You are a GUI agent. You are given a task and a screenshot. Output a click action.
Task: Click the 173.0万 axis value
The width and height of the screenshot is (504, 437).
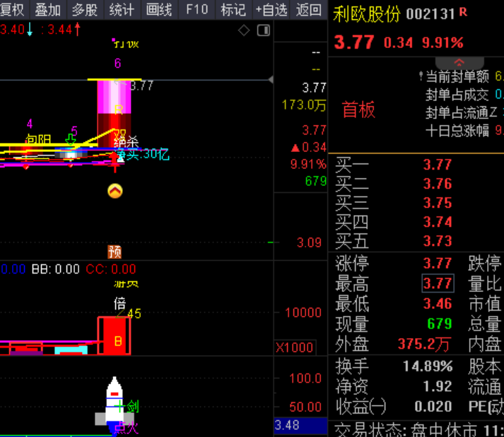[304, 105]
